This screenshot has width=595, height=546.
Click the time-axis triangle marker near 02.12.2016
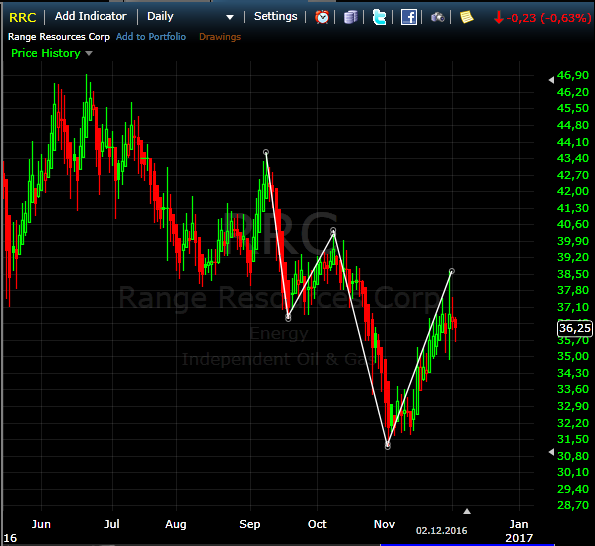pyautogui.click(x=467, y=511)
